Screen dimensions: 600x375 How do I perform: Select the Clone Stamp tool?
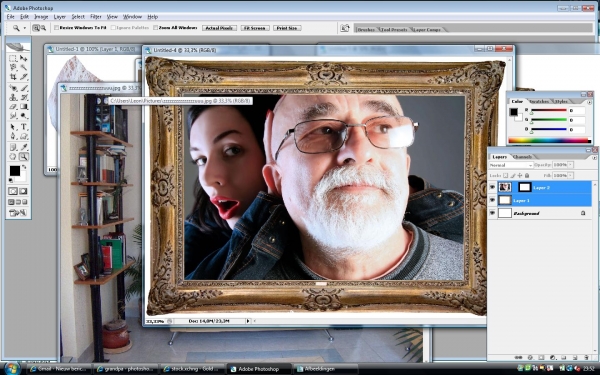point(13,98)
